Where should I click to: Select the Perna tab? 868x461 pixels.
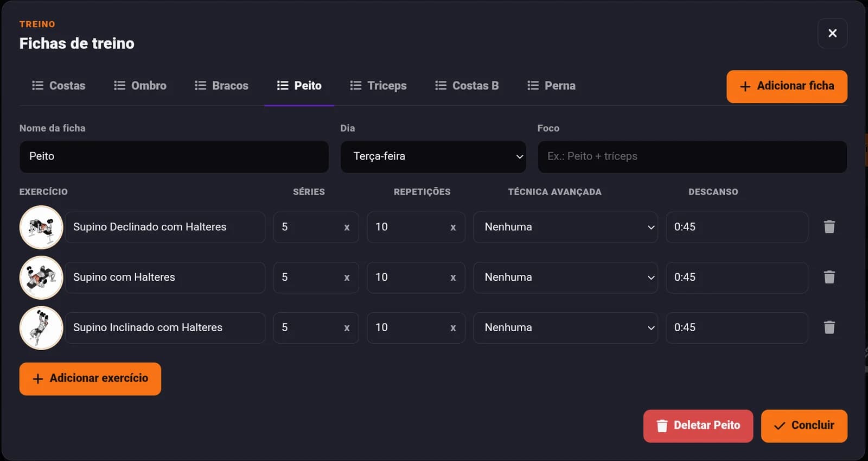coord(551,86)
